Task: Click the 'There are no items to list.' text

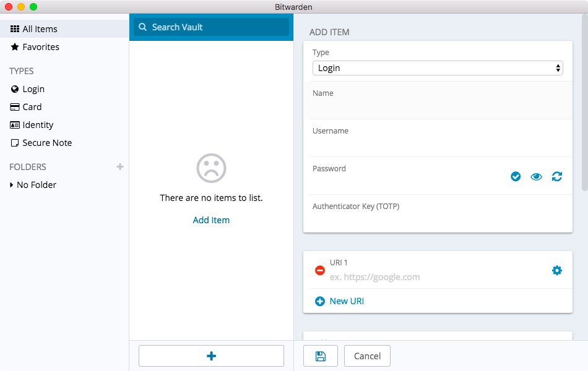Action: point(211,198)
